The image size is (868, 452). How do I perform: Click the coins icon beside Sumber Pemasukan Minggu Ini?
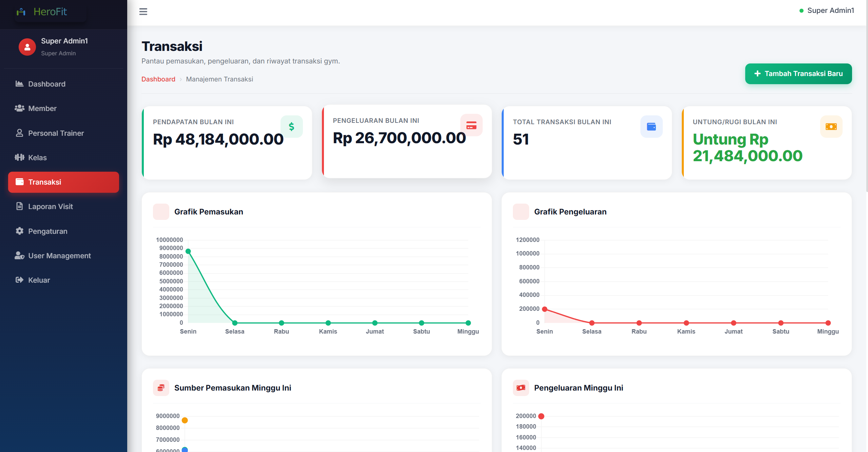tap(161, 388)
